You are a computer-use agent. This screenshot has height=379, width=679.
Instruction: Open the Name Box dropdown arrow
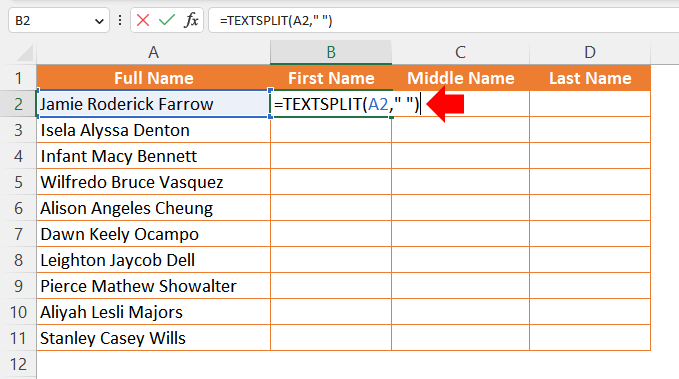click(99, 21)
